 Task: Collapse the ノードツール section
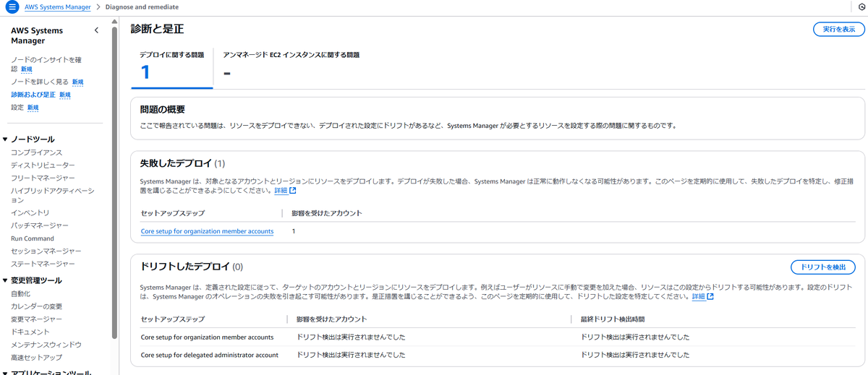coord(6,139)
